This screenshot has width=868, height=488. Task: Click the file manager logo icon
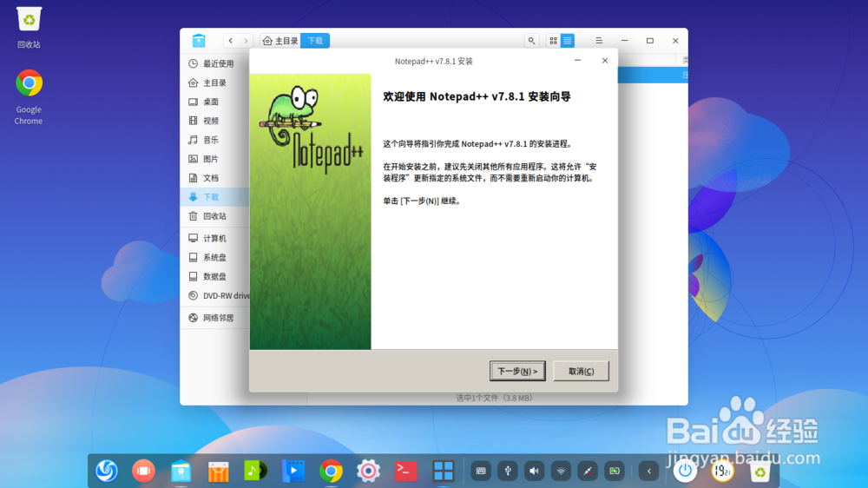(x=199, y=41)
